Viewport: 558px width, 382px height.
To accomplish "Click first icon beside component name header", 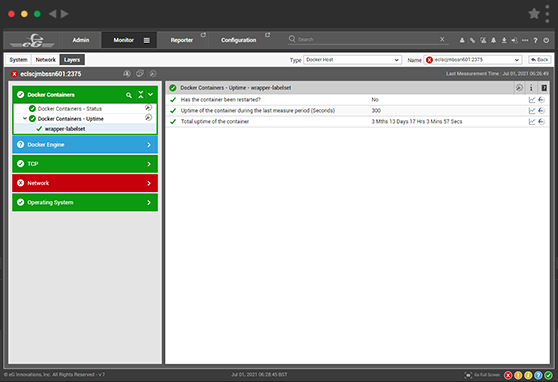I will [127, 74].
